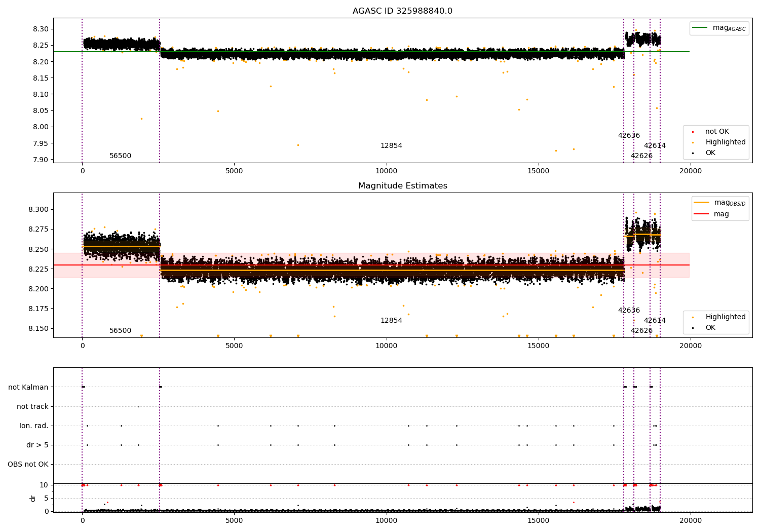Click the 'not Kalman' axis label
Screen dimensions: 760x532
(x=28, y=387)
